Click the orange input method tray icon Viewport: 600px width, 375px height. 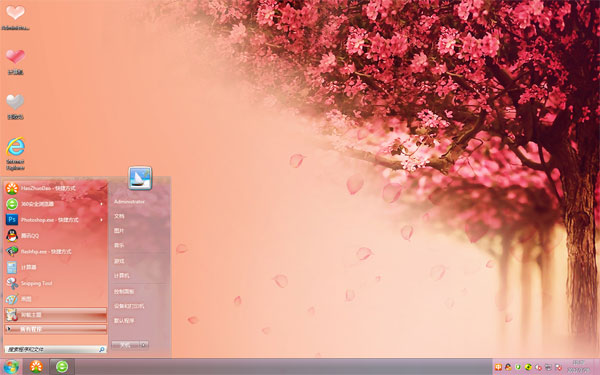point(498,367)
